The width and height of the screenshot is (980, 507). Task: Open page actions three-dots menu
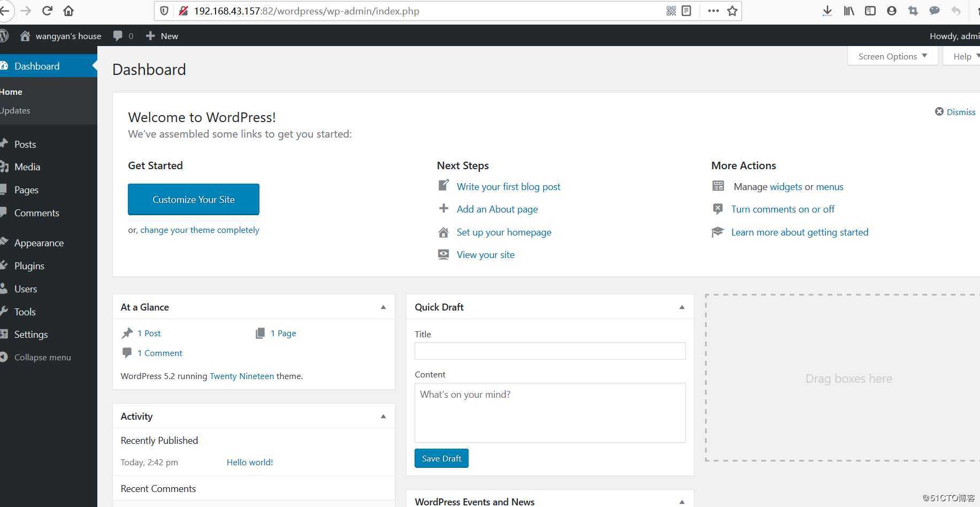pos(713,11)
